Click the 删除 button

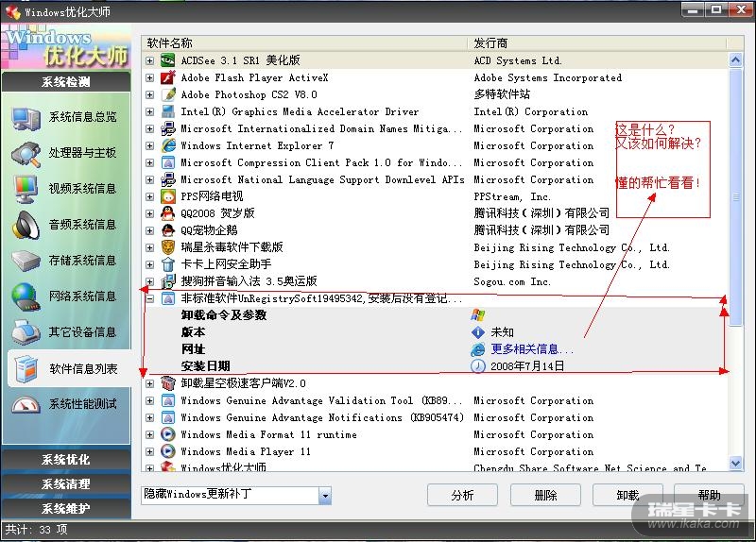545,496
